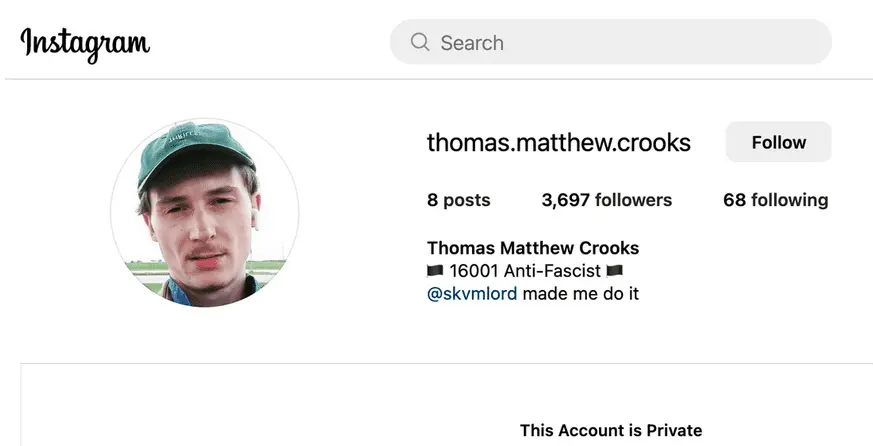Viewport: 873px width, 446px height.
Task: Click the "Search" placeholder text
Action: 472,43
